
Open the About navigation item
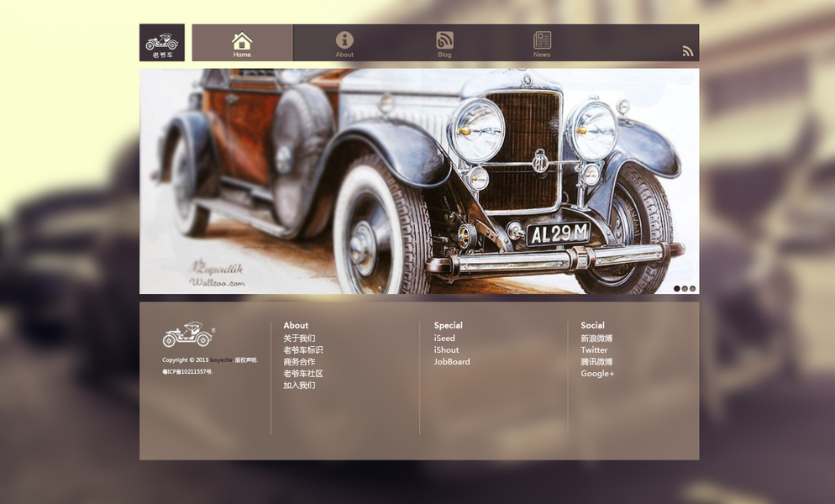344,45
